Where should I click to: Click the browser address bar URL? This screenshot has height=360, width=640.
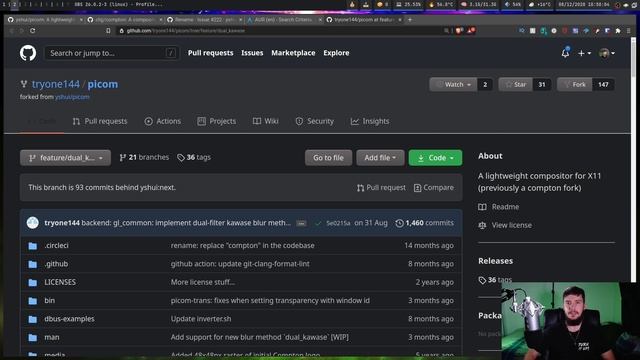click(186, 31)
